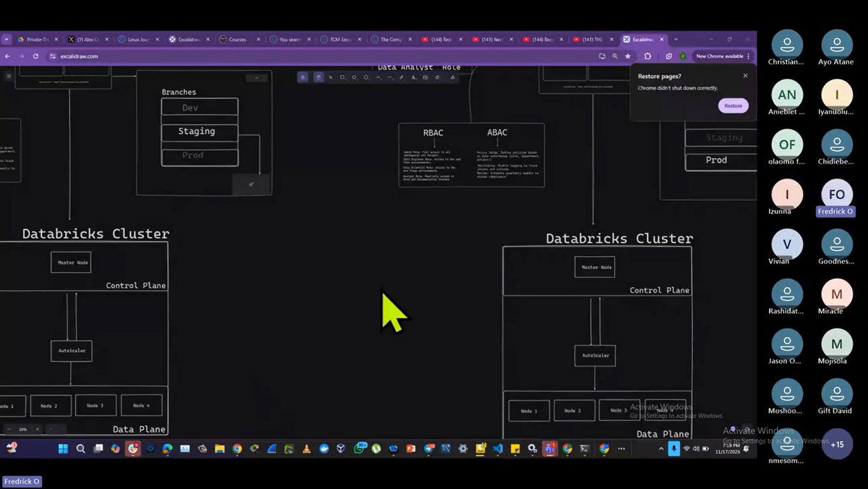Select the Diamond shape tool

(x=354, y=77)
